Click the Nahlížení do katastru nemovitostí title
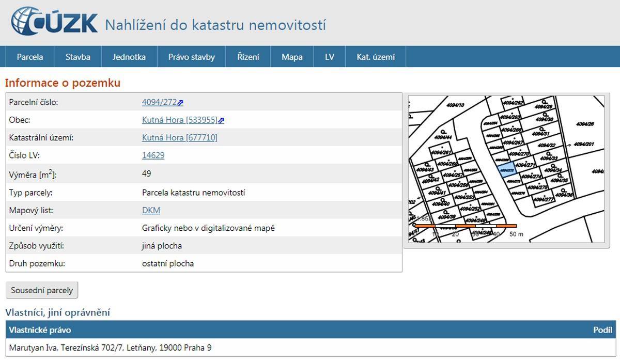The width and height of the screenshot is (620, 364). (215, 25)
